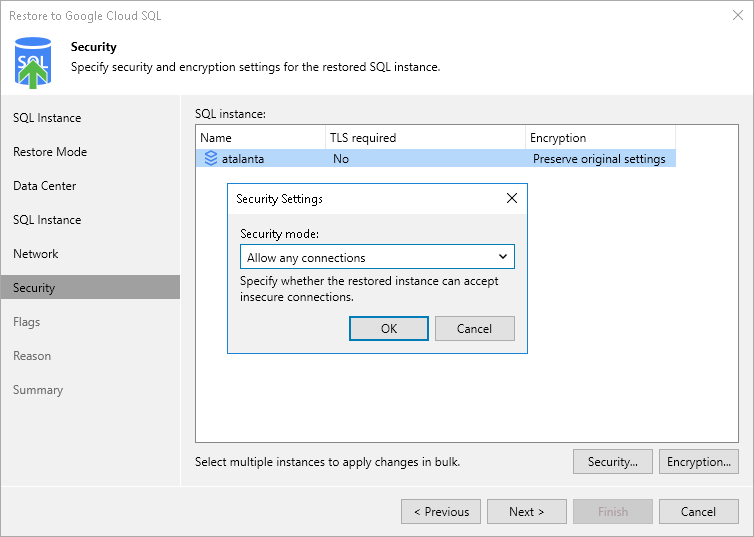Screen dimensions: 754x537
Task: Open the Security mode dropdown
Action: pos(377,257)
